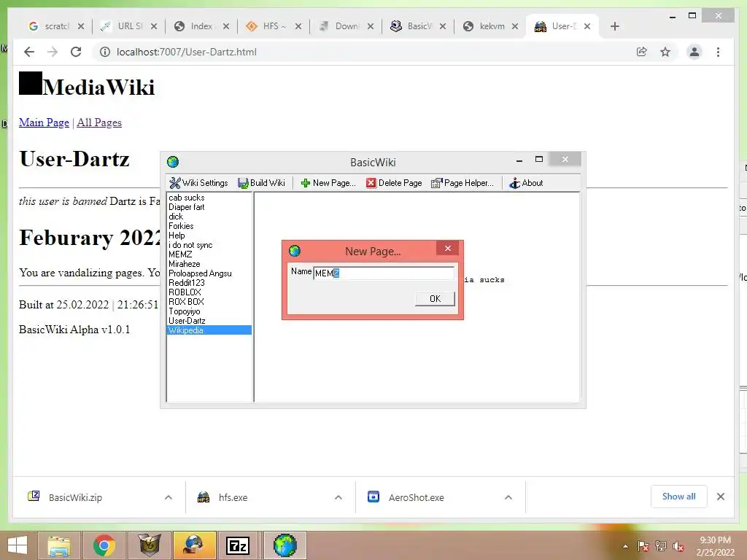Open Chrome profile avatar
Screen dimensions: 747x560
tap(694, 52)
